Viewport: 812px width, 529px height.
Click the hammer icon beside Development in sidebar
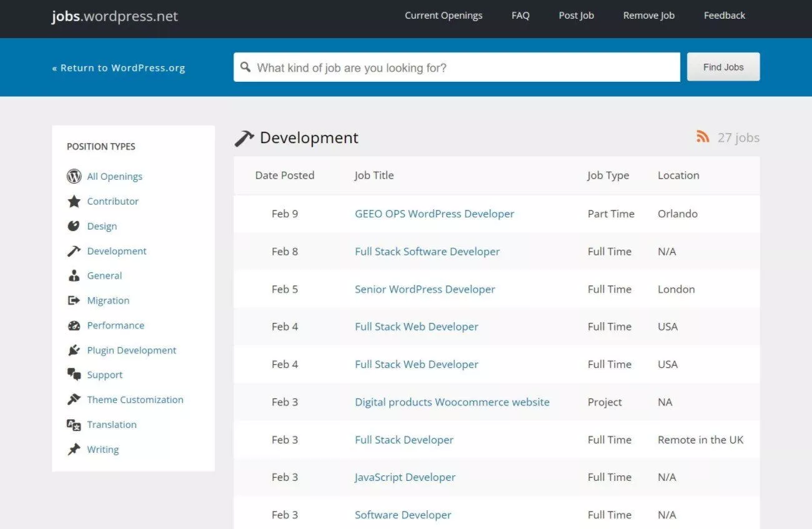(x=74, y=251)
